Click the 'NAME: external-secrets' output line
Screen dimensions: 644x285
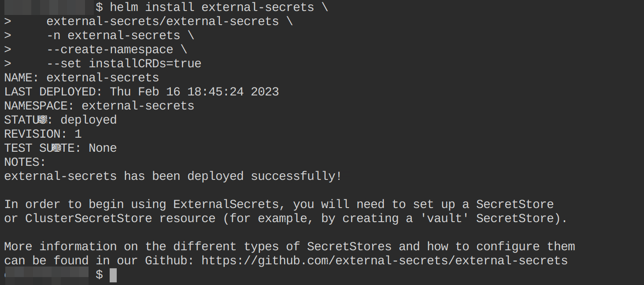(x=81, y=78)
